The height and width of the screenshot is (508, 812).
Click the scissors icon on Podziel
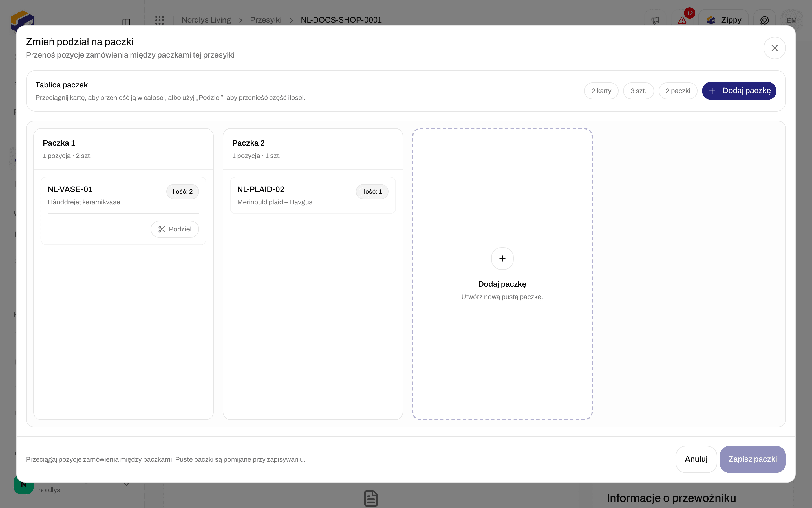162,229
